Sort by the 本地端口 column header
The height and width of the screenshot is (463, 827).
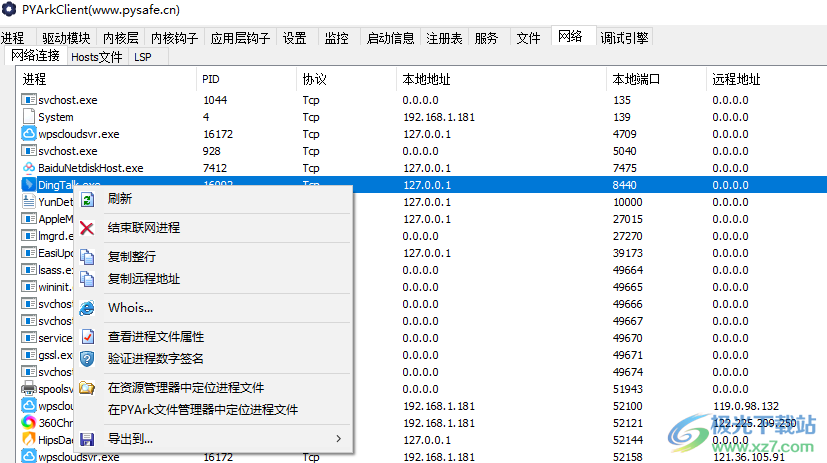click(656, 79)
